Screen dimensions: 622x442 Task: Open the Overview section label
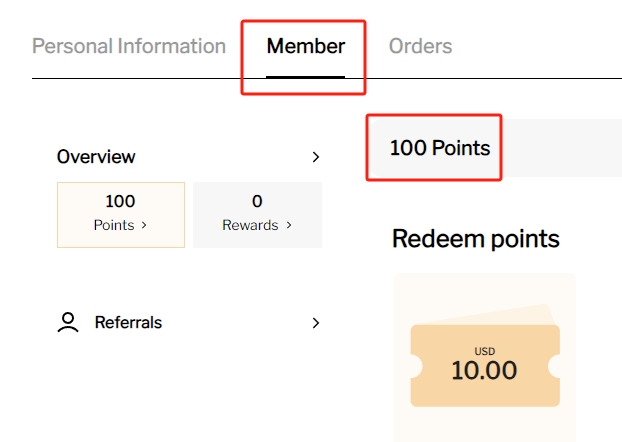pos(96,157)
